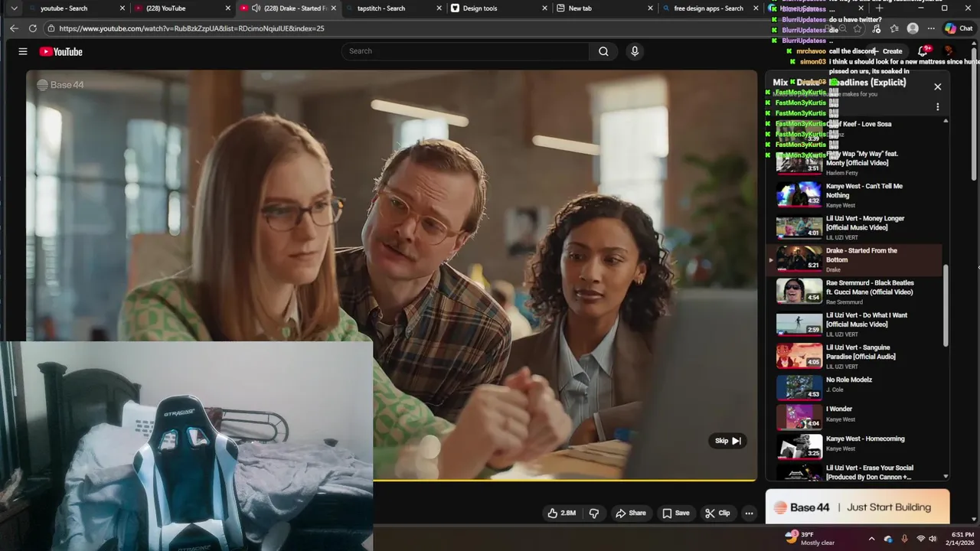Close the 'tapstitch - Search' tab
Screen dimensions: 980x551
coord(439,8)
